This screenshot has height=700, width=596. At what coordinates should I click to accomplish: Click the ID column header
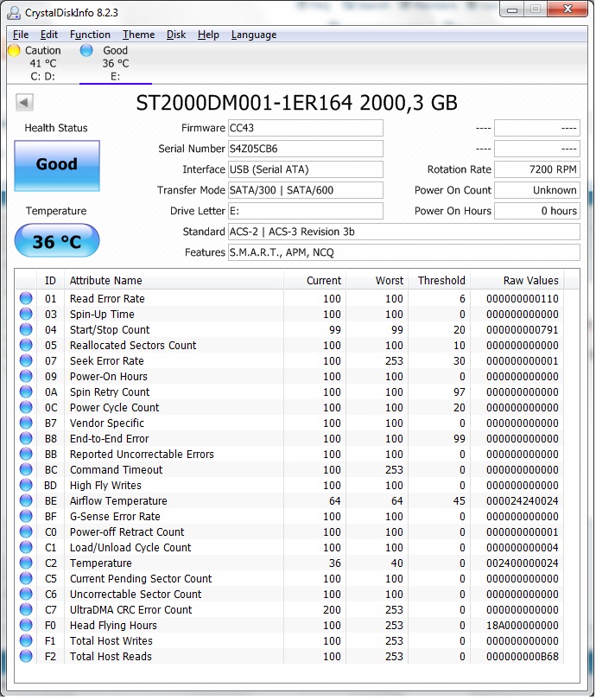click(x=50, y=281)
